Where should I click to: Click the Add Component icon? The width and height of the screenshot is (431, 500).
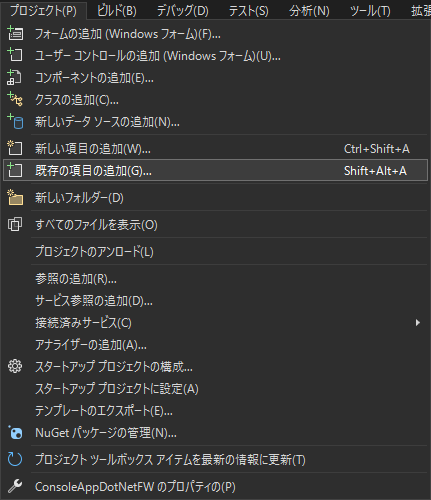14,77
